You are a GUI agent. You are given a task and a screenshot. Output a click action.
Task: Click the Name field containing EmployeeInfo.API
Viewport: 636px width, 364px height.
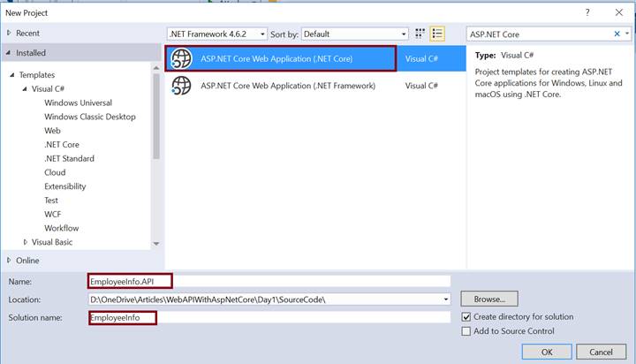269,281
